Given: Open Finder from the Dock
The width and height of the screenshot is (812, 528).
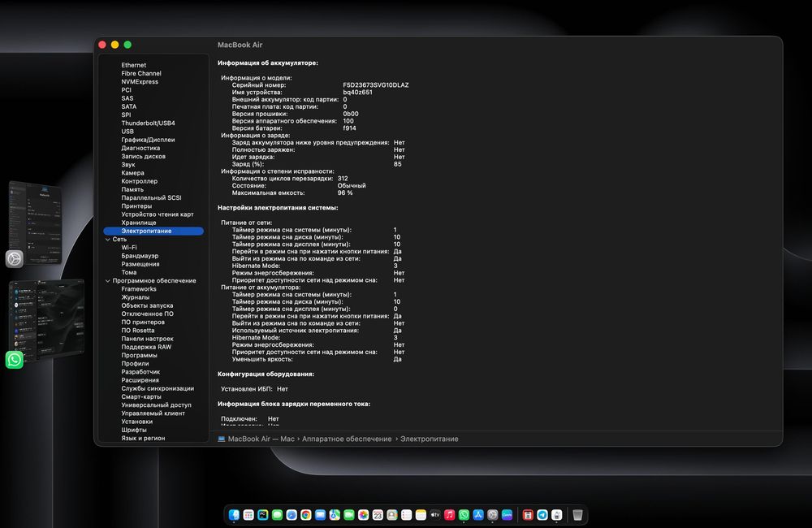Looking at the screenshot, I should click(234, 514).
